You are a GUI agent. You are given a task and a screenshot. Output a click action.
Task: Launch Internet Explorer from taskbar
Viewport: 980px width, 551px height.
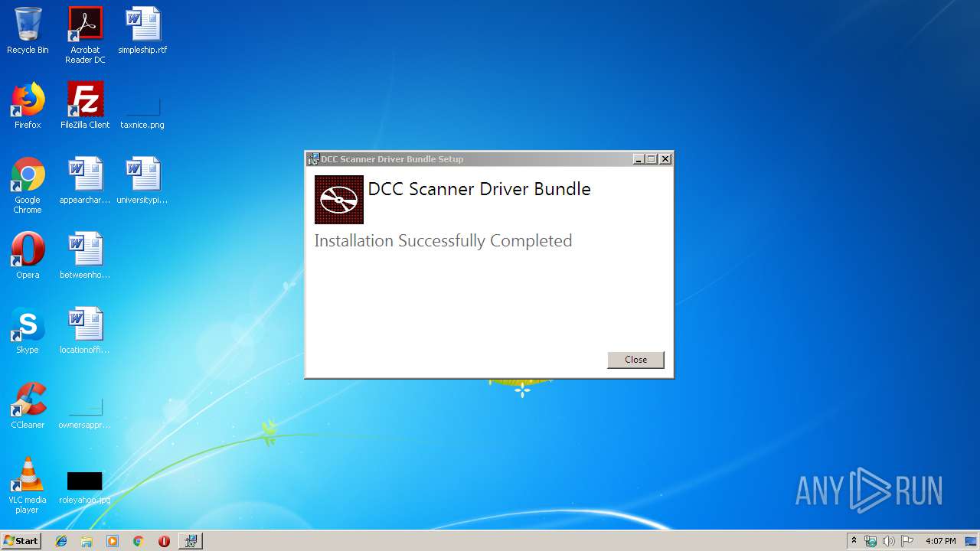(x=61, y=541)
